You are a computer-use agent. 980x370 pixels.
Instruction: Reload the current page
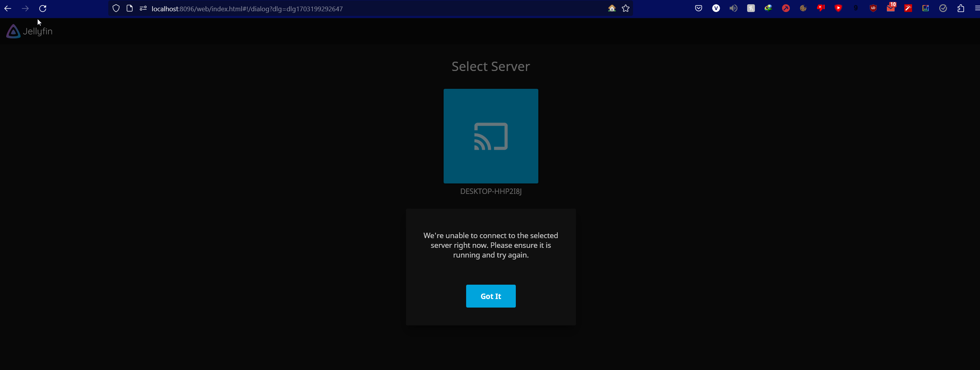(43, 9)
